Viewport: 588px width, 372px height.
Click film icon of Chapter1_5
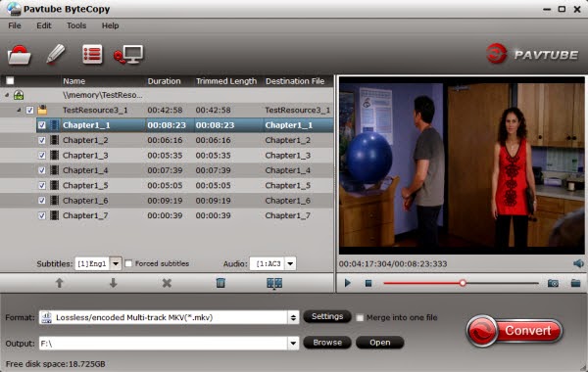pyautogui.click(x=54, y=185)
